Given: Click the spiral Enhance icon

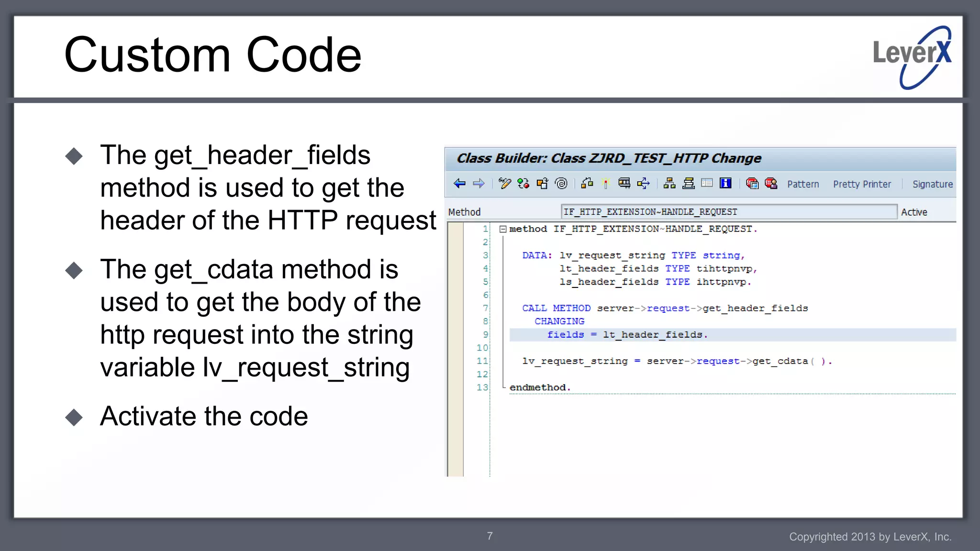Looking at the screenshot, I should (x=561, y=184).
